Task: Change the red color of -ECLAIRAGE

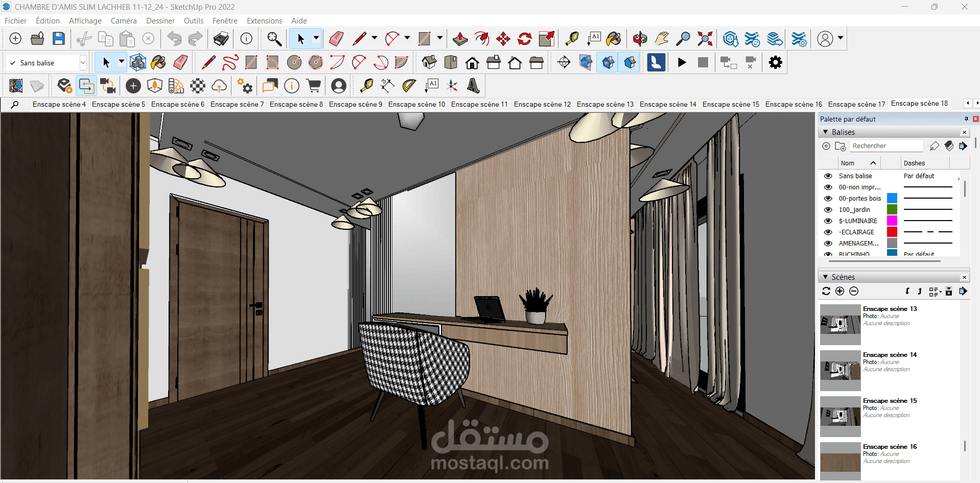Action: 892,232
